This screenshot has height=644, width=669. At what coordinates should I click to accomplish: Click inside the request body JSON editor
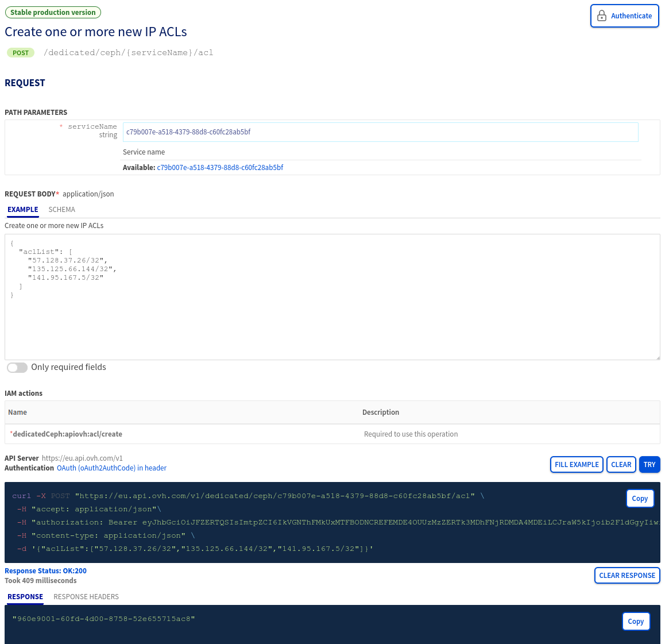(333, 297)
